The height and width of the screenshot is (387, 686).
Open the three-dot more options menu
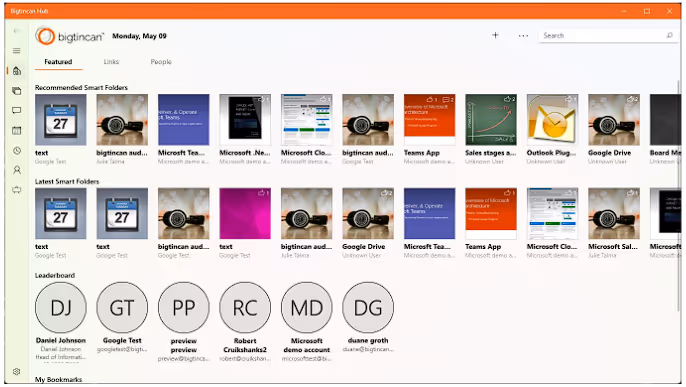tap(523, 36)
